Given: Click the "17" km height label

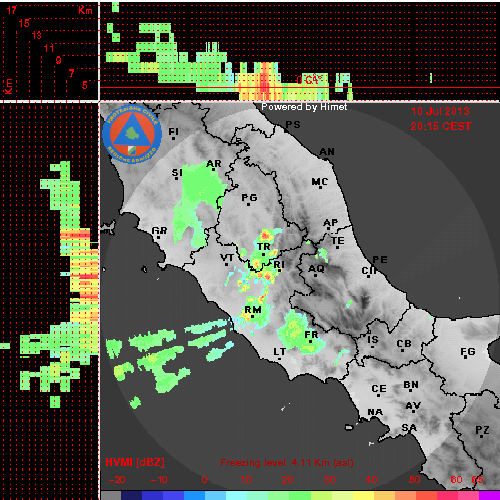Looking at the screenshot, I should pyautogui.click(x=12, y=10).
